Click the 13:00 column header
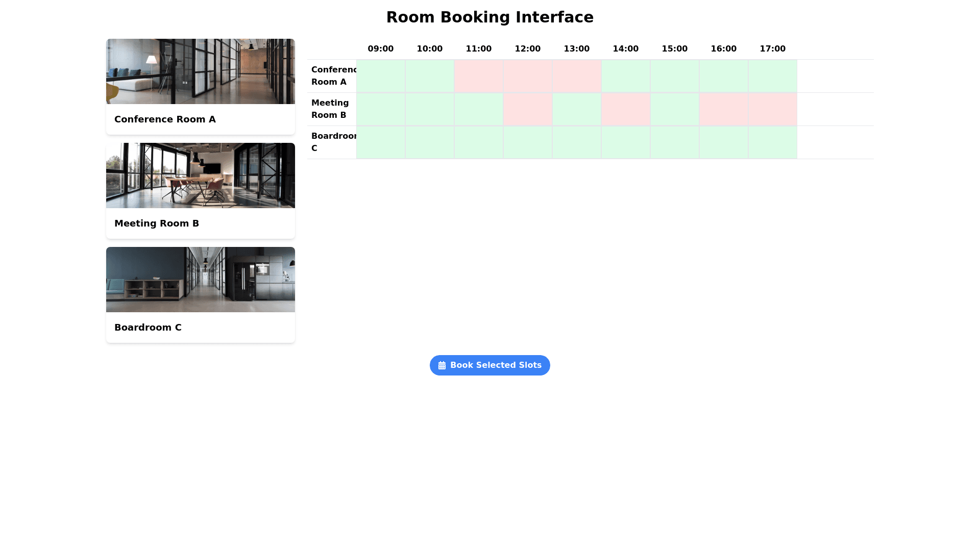Screen dimensions: 980x551 coord(577,49)
